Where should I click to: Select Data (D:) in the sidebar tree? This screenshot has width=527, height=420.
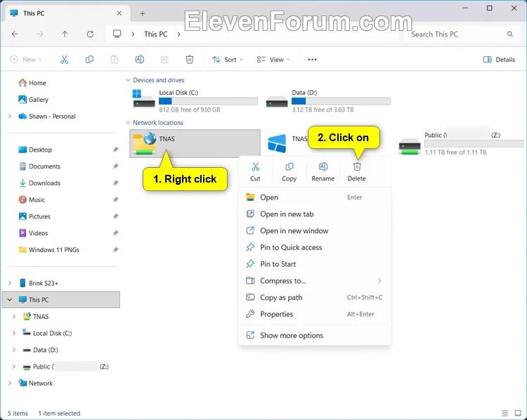coord(41,350)
